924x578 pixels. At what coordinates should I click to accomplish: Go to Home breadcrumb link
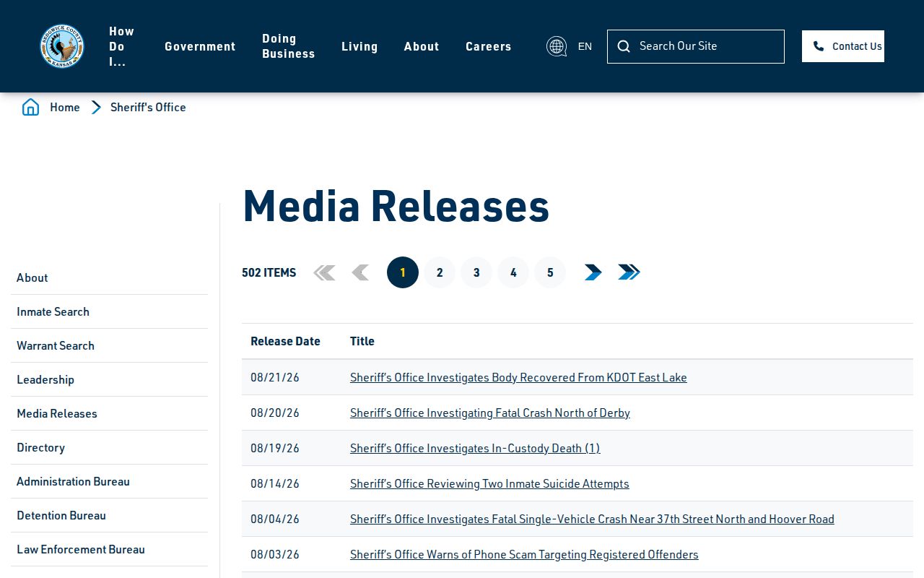coord(65,107)
